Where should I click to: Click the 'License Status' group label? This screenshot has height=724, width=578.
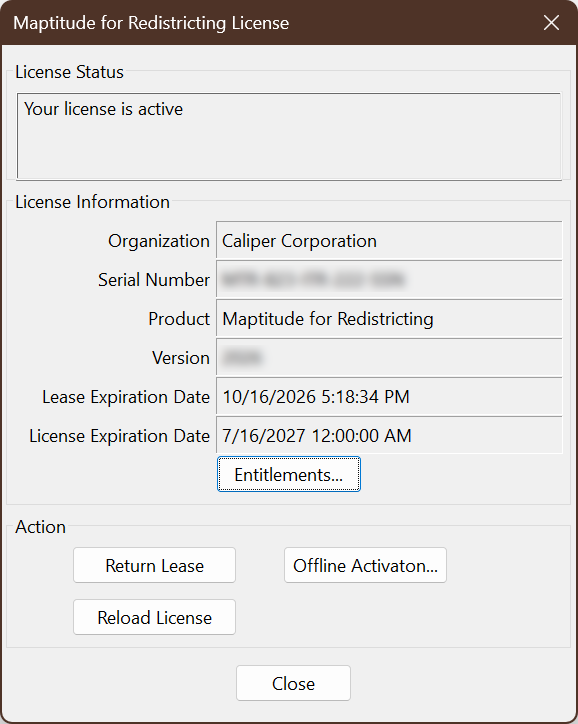69,72
